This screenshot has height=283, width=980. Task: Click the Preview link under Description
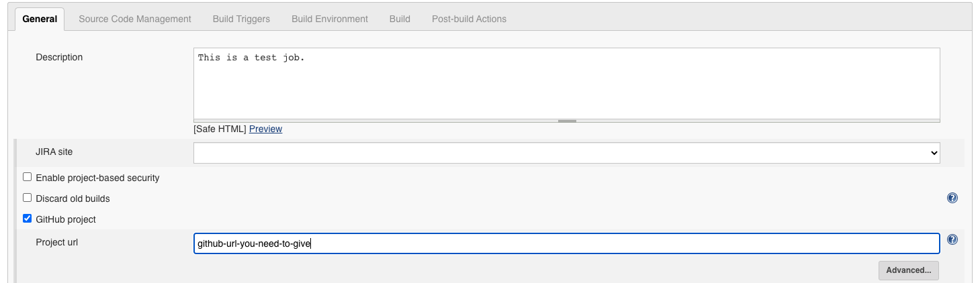click(265, 129)
